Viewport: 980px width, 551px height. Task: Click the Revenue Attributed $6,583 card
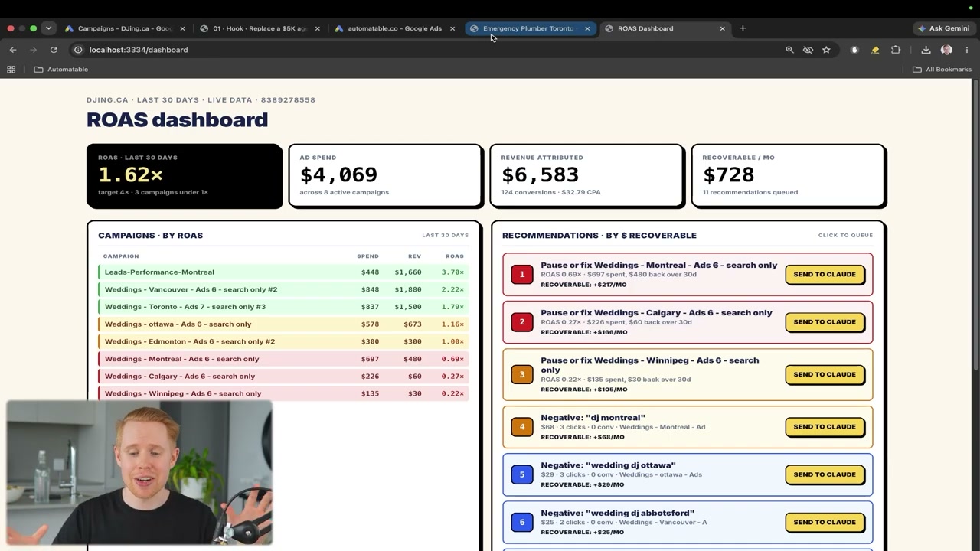pyautogui.click(x=587, y=176)
